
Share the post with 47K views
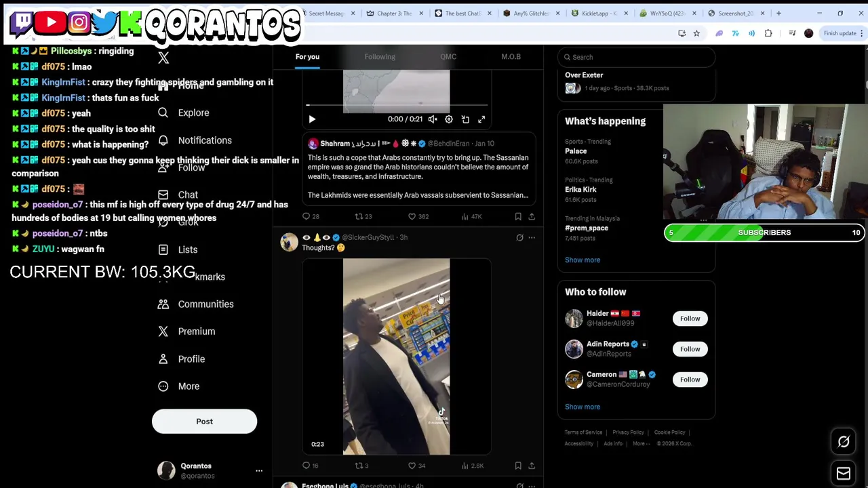point(532,216)
